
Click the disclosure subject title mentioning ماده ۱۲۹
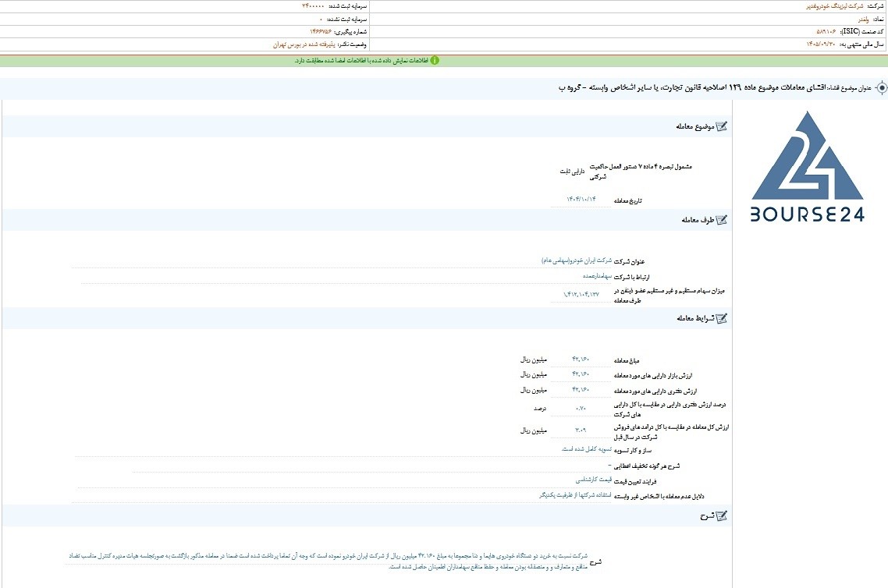click(x=693, y=87)
